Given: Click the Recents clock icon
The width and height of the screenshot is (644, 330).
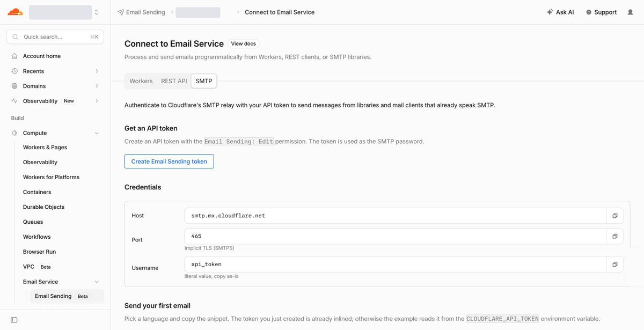Looking at the screenshot, I should [x=14, y=71].
